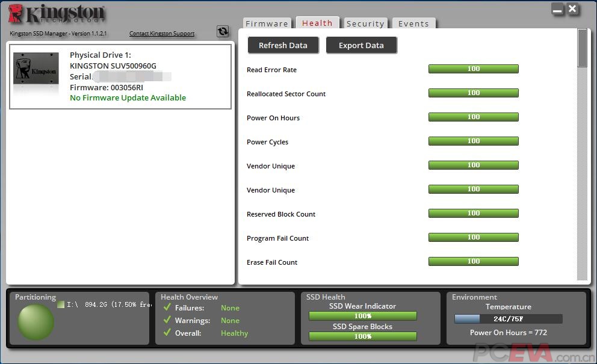This screenshot has height=364, width=597.
Task: Open the Contact Kingston Support link
Action: point(162,34)
